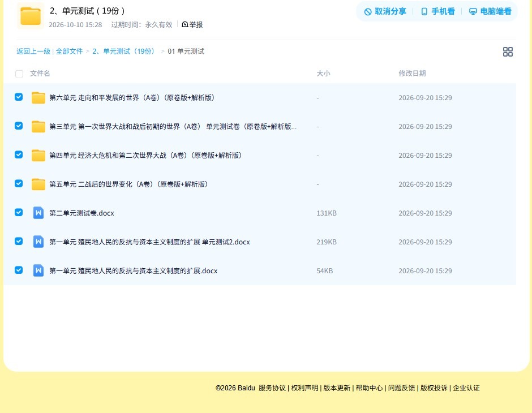Open breadcrumb 2、单元测试（19份）
Viewport: 532px width, 413px height.
124,51
